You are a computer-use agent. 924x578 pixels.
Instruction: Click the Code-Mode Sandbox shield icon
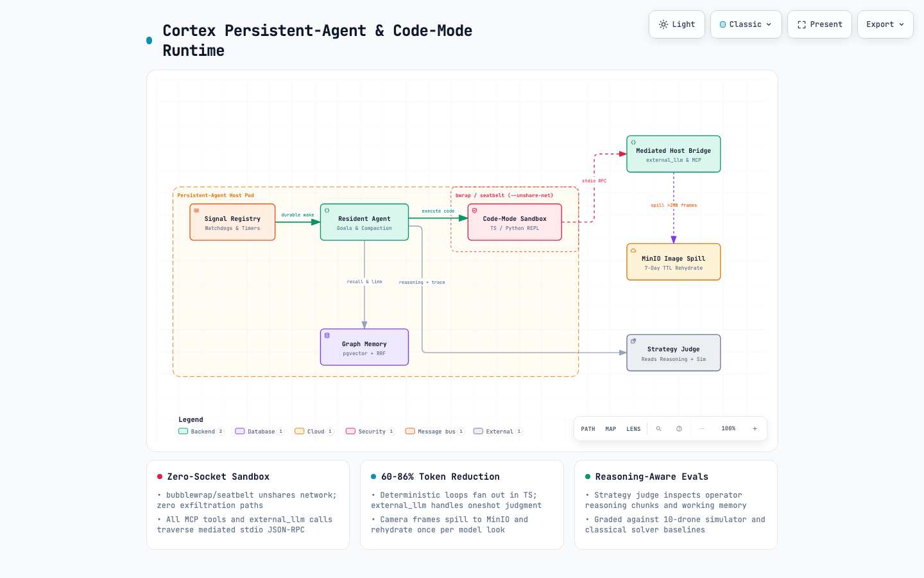pos(475,211)
